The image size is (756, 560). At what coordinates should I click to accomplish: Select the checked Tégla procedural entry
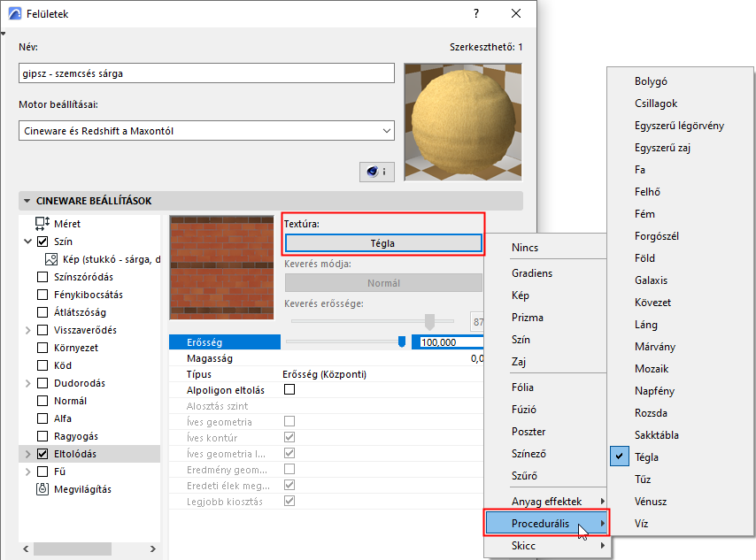click(646, 456)
